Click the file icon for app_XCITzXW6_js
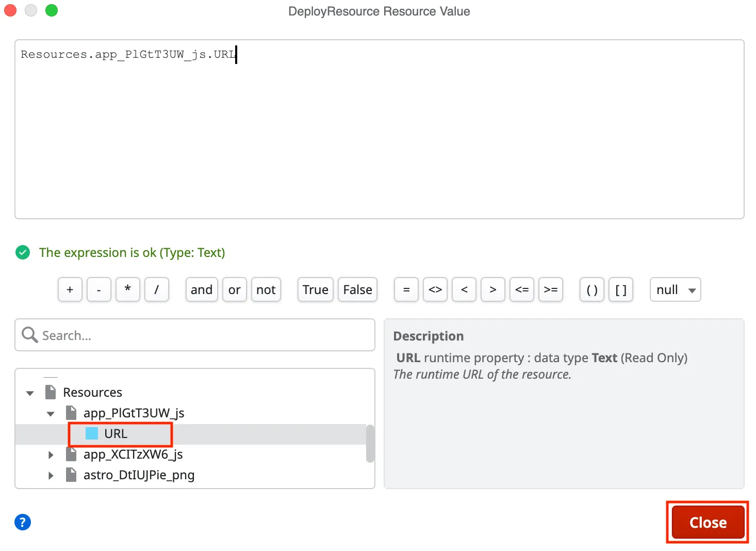 71,454
